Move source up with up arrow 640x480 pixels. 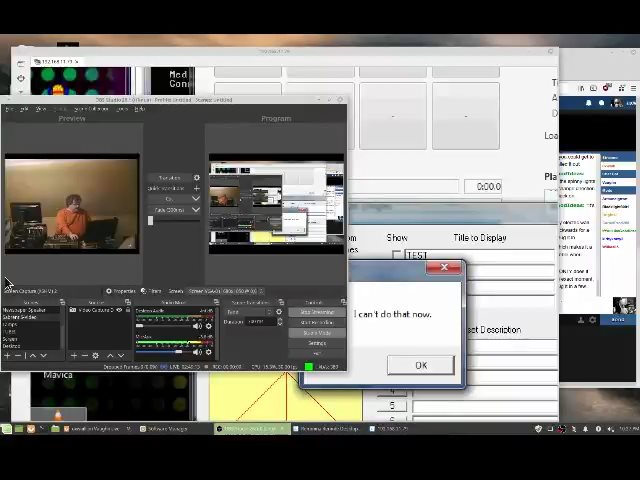click(x=110, y=356)
